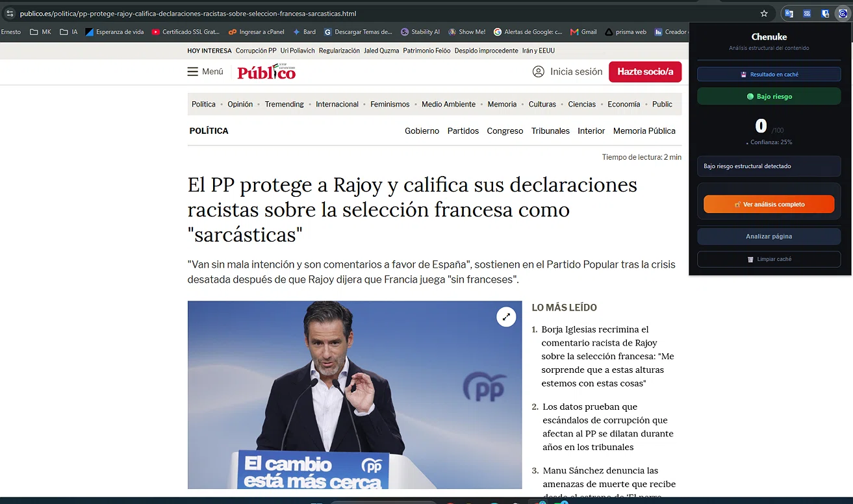
Task: Open the site information icon beside the URL
Action: coord(9,13)
